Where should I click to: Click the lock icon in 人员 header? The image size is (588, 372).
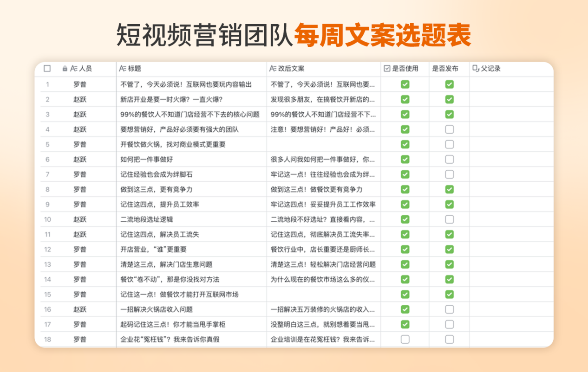65,69
